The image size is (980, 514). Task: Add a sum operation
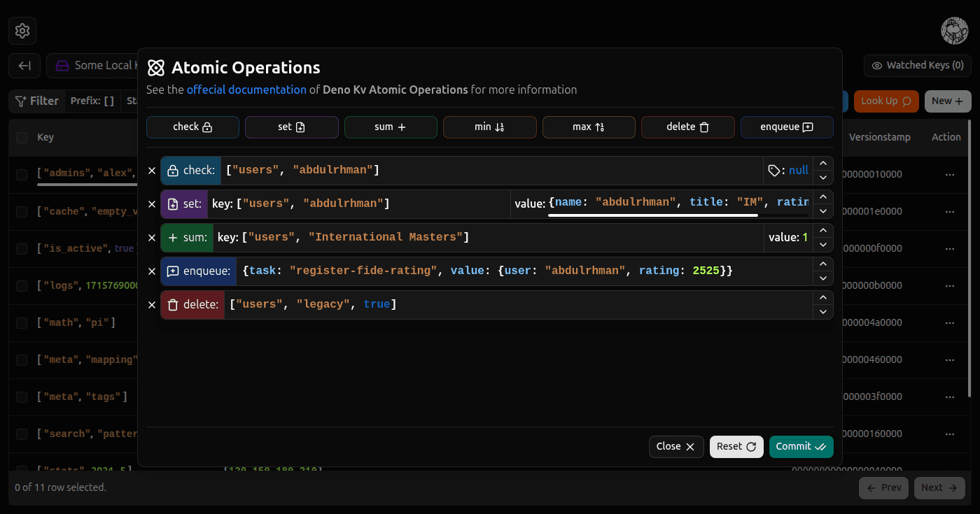coord(391,127)
